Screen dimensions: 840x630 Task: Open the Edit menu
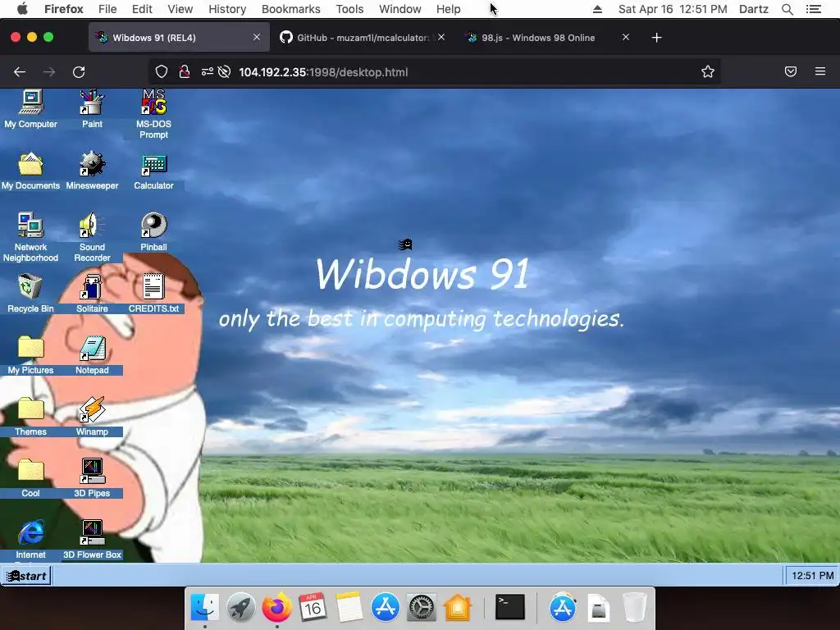point(142,9)
